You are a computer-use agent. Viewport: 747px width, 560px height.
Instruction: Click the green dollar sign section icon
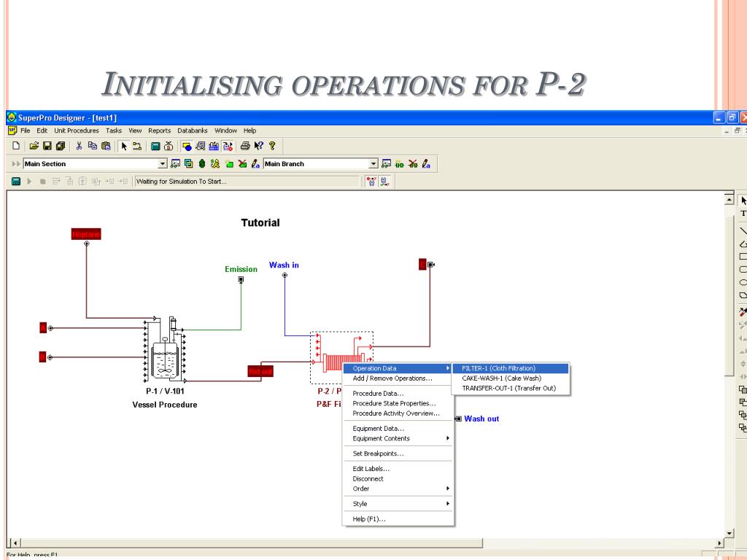[202, 164]
